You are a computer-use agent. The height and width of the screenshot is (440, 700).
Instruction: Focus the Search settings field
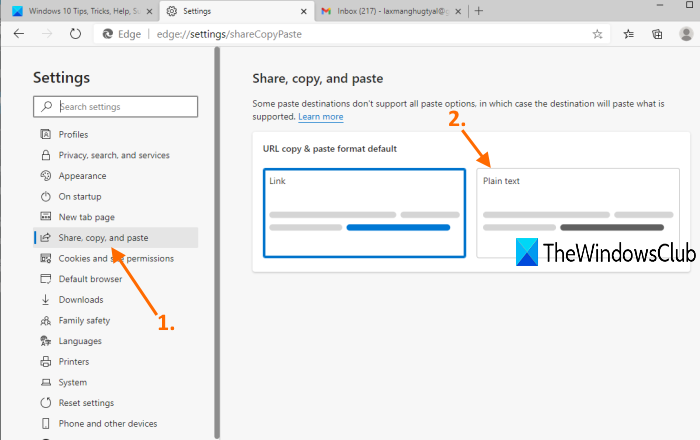pos(115,107)
